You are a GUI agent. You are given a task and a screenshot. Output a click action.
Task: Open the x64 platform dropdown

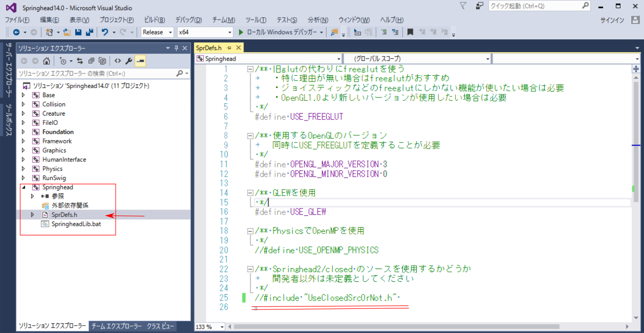(x=205, y=32)
